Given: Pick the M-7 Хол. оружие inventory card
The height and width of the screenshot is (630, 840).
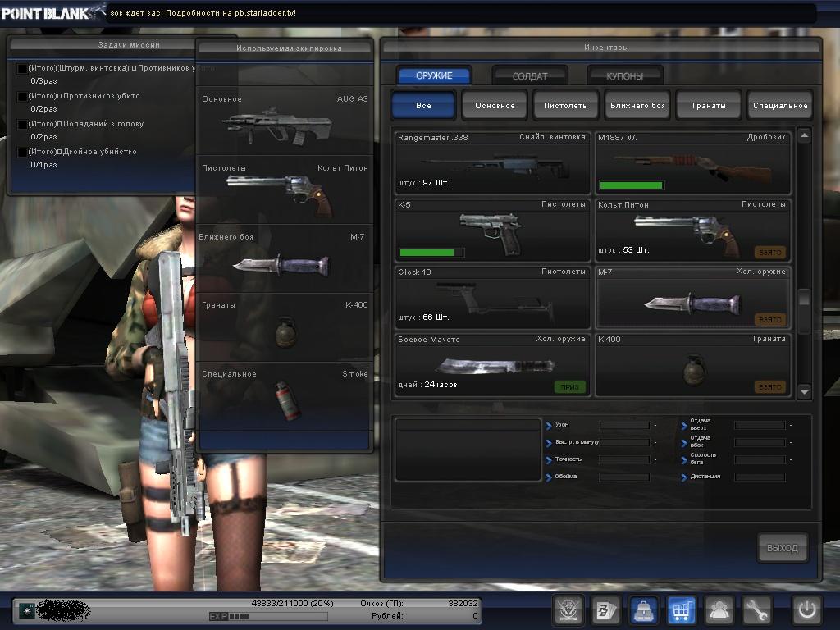Looking at the screenshot, I should (692, 297).
